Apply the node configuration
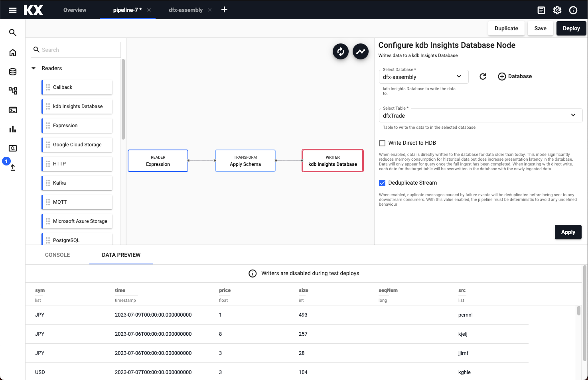This screenshot has width=588, height=380. (568, 232)
